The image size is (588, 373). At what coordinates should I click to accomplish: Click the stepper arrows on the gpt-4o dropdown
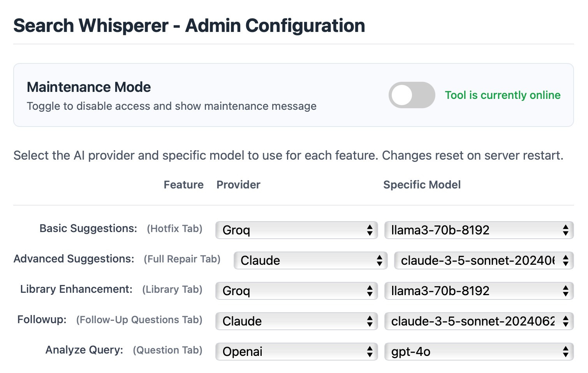565,351
